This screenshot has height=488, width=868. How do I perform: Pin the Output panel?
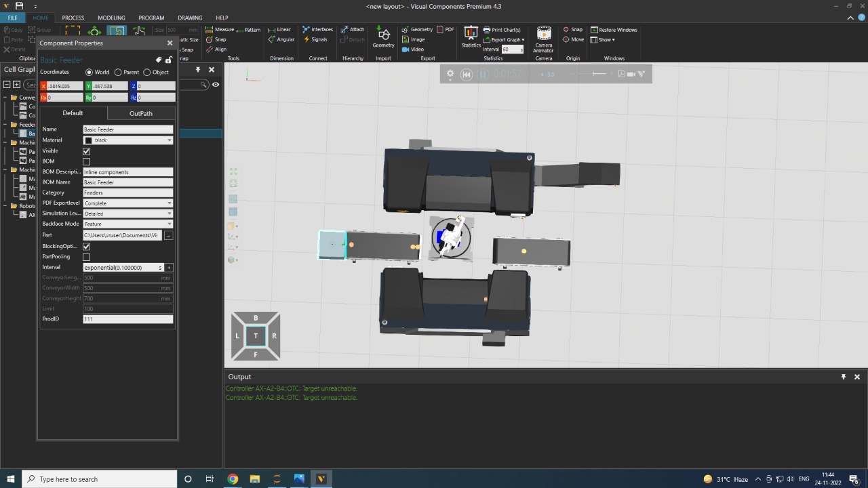(x=844, y=376)
